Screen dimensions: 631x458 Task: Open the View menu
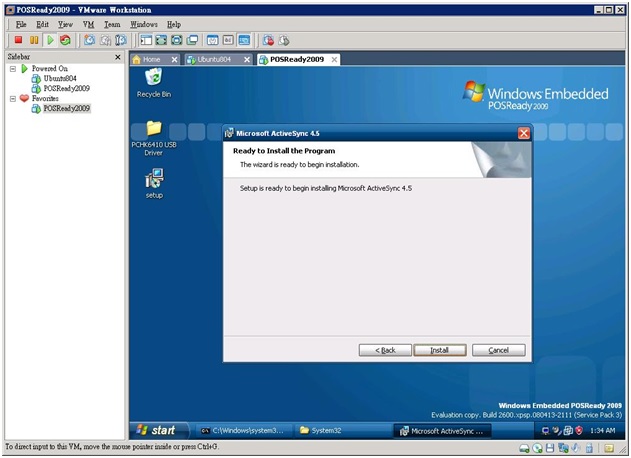click(65, 25)
